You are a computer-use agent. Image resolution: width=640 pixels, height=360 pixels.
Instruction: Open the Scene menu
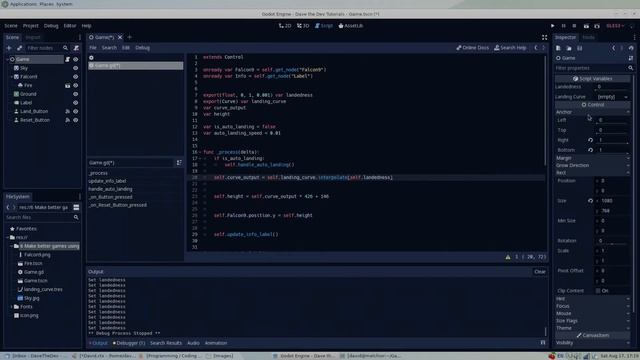click(11, 26)
